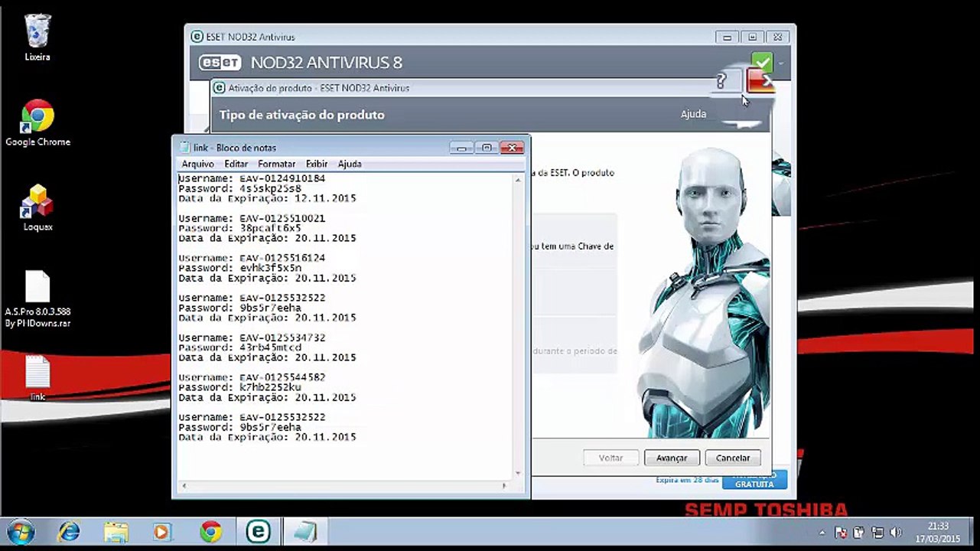Click Username EAV-0125544582 line

252,377
